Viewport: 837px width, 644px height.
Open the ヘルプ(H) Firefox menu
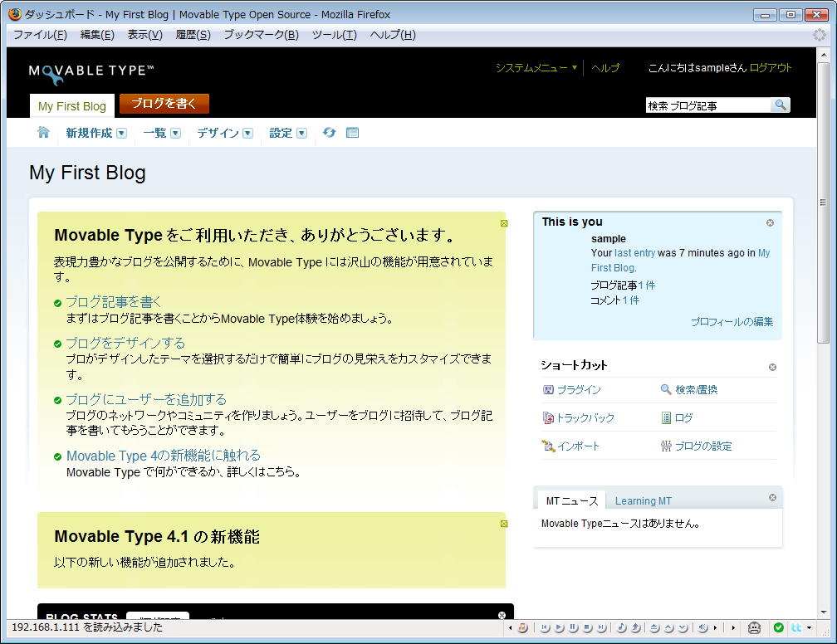pyautogui.click(x=392, y=35)
